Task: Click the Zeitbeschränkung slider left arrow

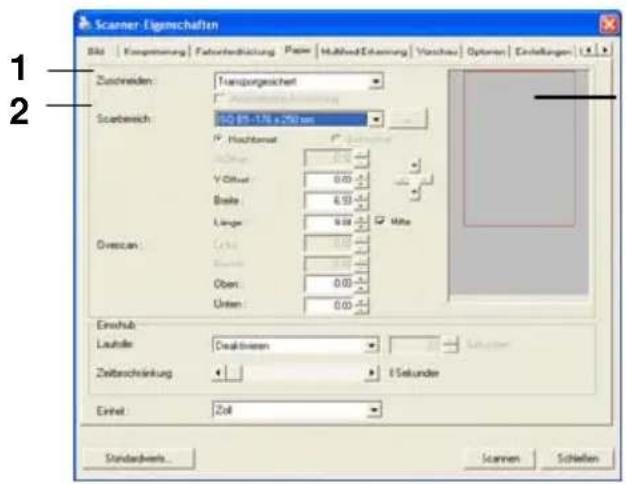Action: point(218,373)
